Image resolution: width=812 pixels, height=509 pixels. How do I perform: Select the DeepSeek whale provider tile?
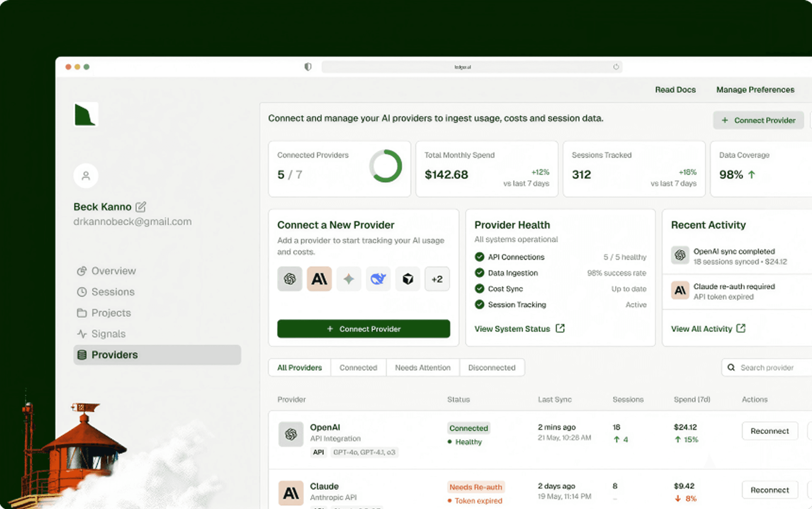[378, 279]
